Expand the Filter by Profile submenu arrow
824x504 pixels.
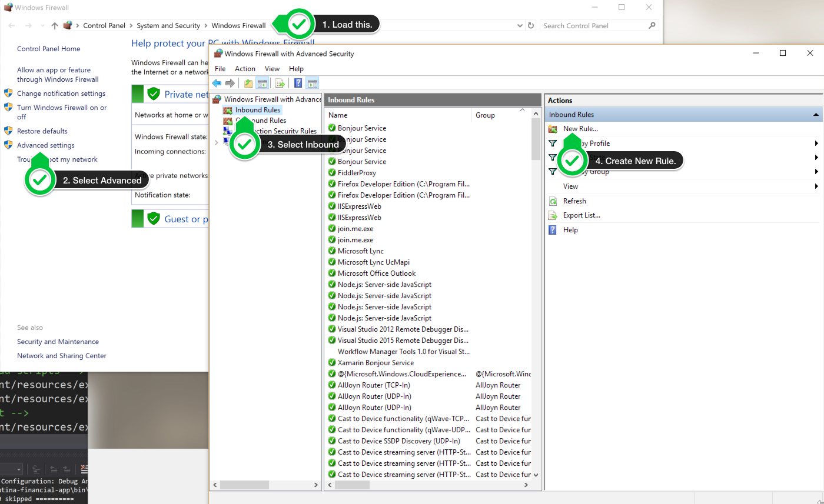816,143
